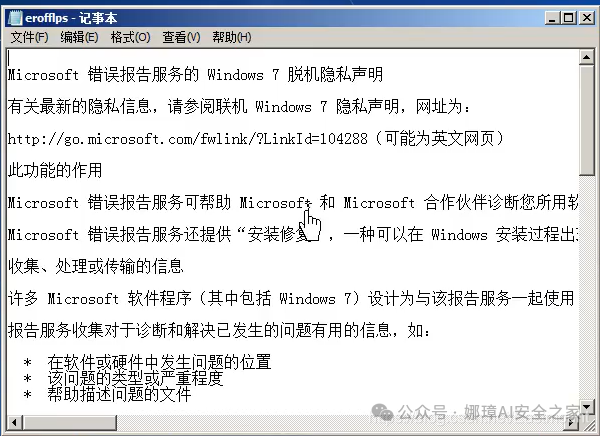Place cursor in heading 此功能的作用
The image size is (600, 436).
[55, 170]
